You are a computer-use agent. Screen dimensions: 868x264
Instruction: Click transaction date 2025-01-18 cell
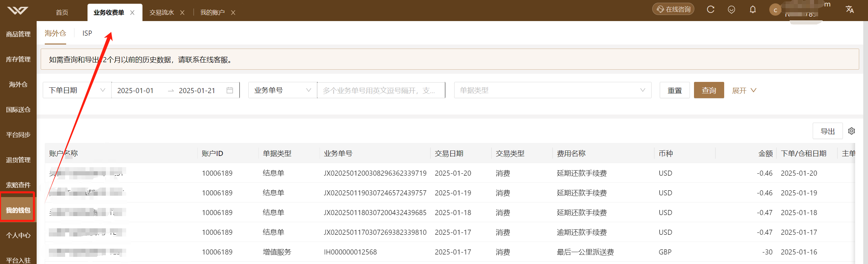tap(453, 213)
